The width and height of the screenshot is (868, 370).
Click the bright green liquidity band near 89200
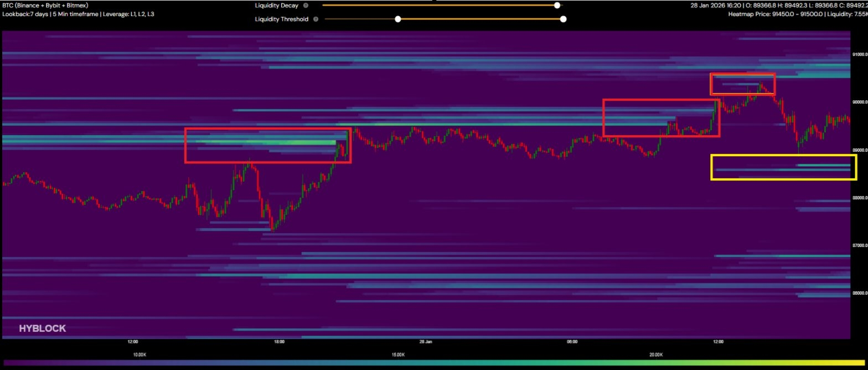pos(293,143)
